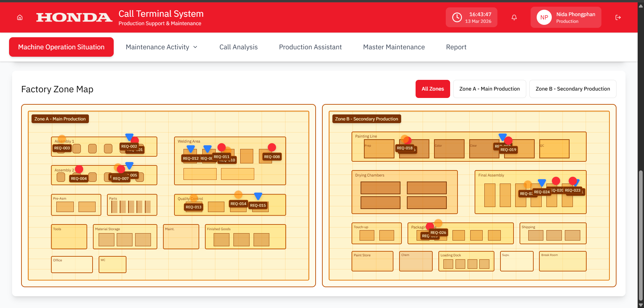Click the home icon in header
The image size is (644, 308).
point(20,17)
